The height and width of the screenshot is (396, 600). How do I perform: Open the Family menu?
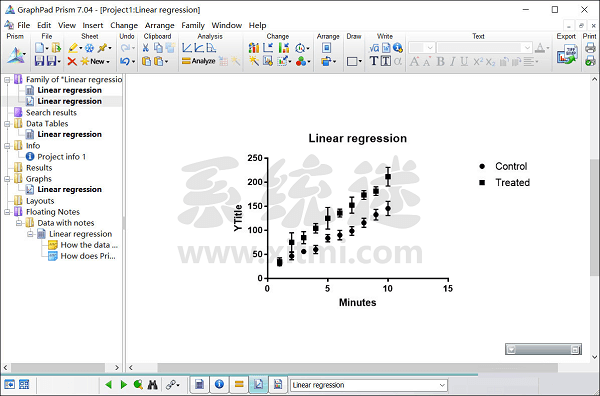(193, 25)
